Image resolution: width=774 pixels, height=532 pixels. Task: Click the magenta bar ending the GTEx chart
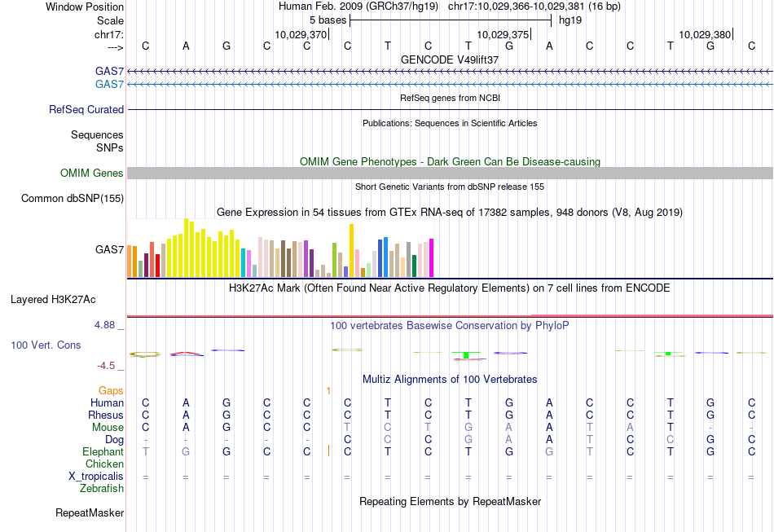(432, 258)
